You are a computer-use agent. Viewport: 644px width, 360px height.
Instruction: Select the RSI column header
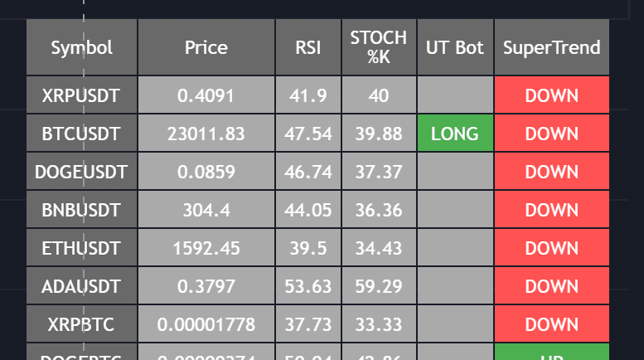coord(308,47)
